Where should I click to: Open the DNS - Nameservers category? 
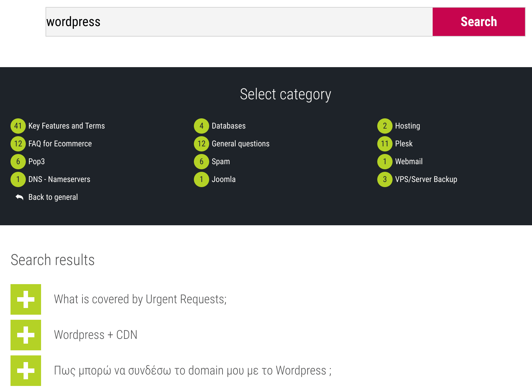pos(59,179)
